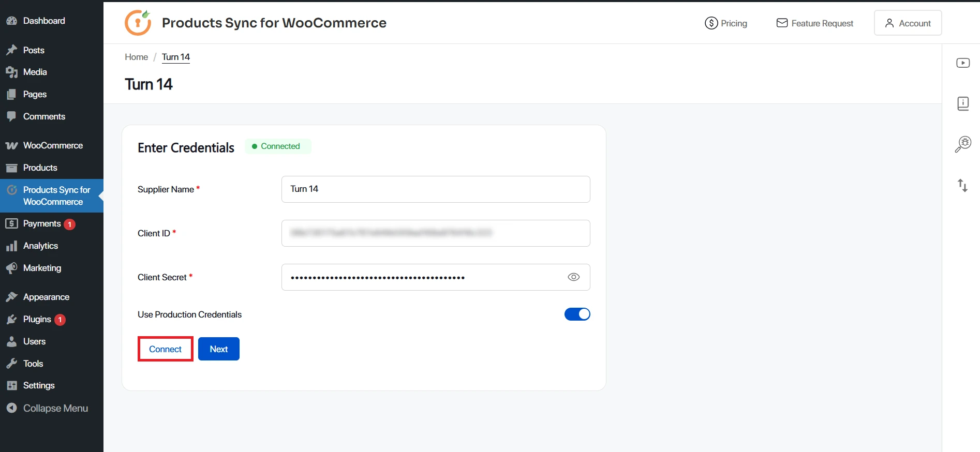This screenshot has height=452, width=980.
Task: Open the Feature Request link
Action: point(815,23)
